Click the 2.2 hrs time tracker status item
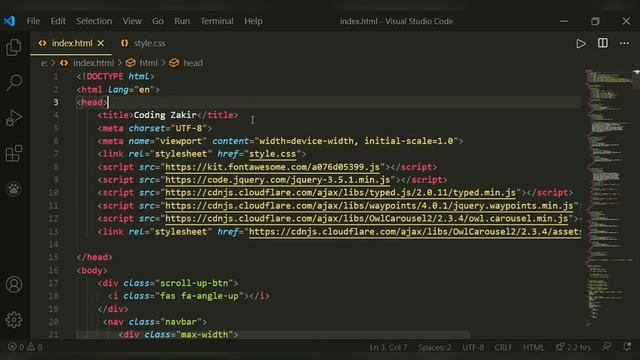Screen dimensions: 640x360 573,347
